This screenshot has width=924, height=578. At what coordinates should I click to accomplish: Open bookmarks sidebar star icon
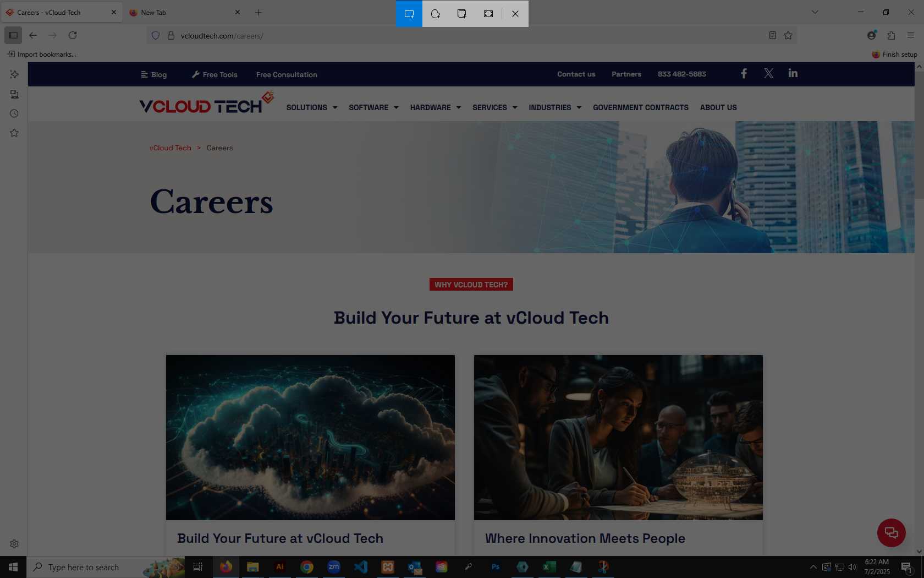[14, 133]
